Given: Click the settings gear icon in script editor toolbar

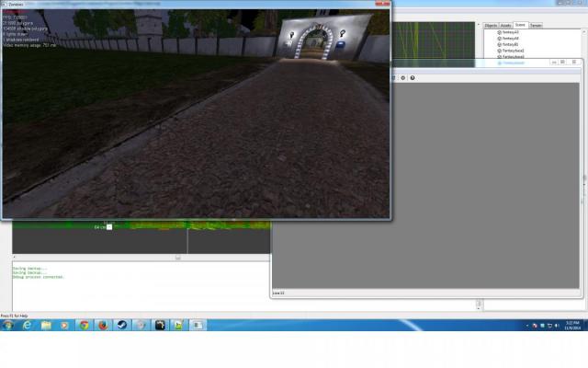Looking at the screenshot, I should [x=403, y=77].
